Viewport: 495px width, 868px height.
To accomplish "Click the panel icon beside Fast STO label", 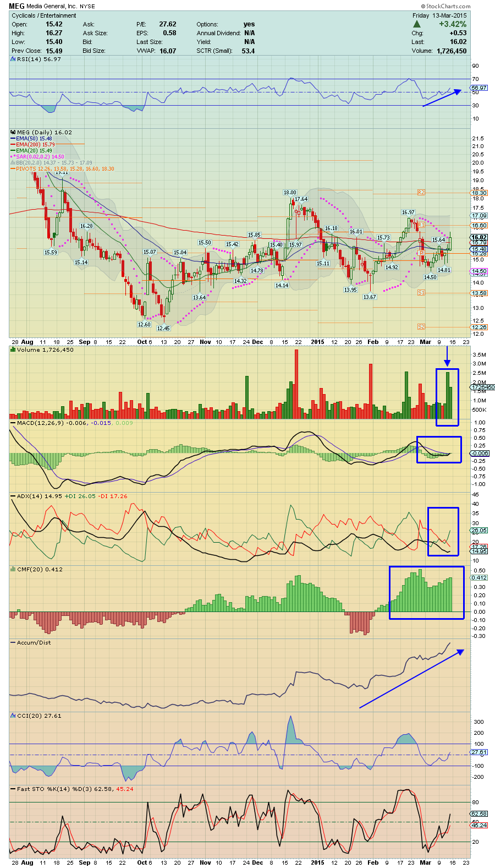I will tap(13, 789).
